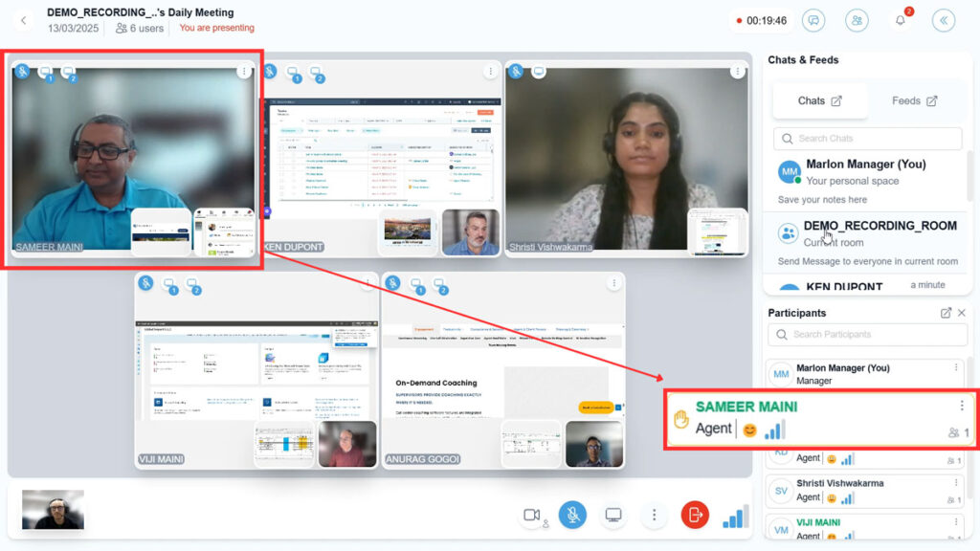Image resolution: width=980 pixels, height=551 pixels.
Task: Click the back arrow beside meeting title
Action: 24,20
